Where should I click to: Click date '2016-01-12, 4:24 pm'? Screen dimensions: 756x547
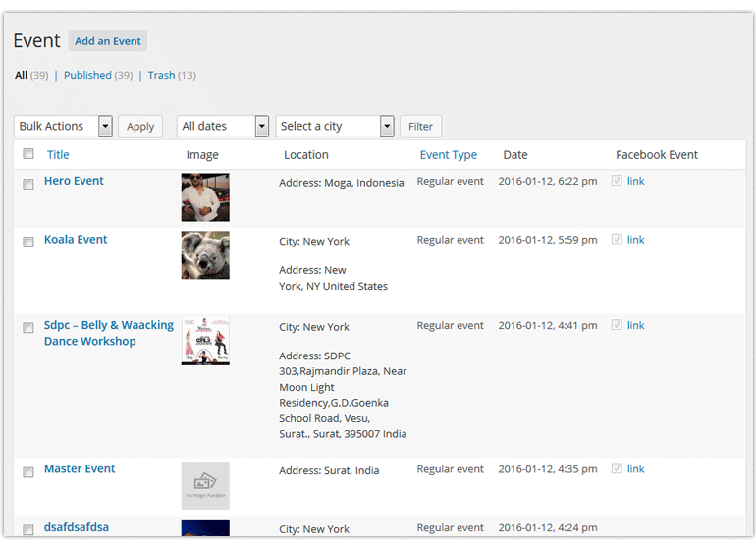point(548,528)
